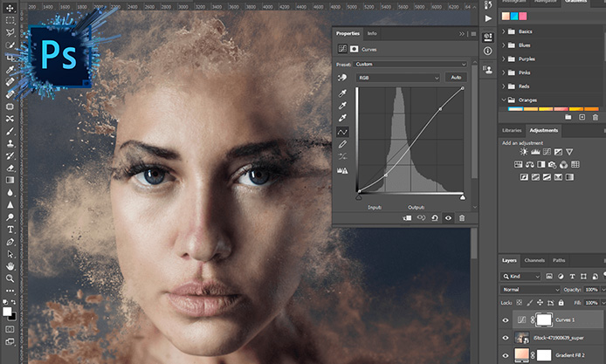Image resolution: width=606 pixels, height=364 pixels.
Task: Select the Eraser tool
Action: click(x=10, y=168)
